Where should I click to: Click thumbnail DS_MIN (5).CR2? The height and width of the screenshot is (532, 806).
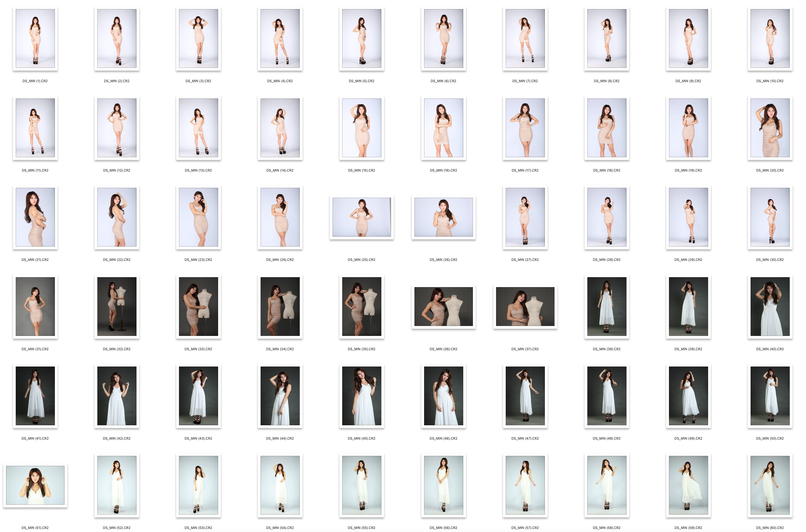pos(361,38)
